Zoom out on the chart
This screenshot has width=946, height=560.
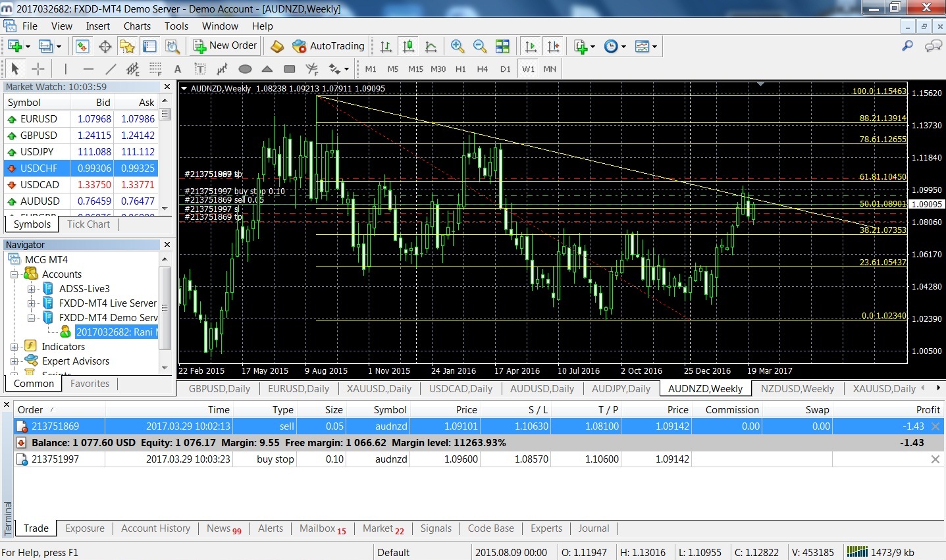tap(480, 46)
